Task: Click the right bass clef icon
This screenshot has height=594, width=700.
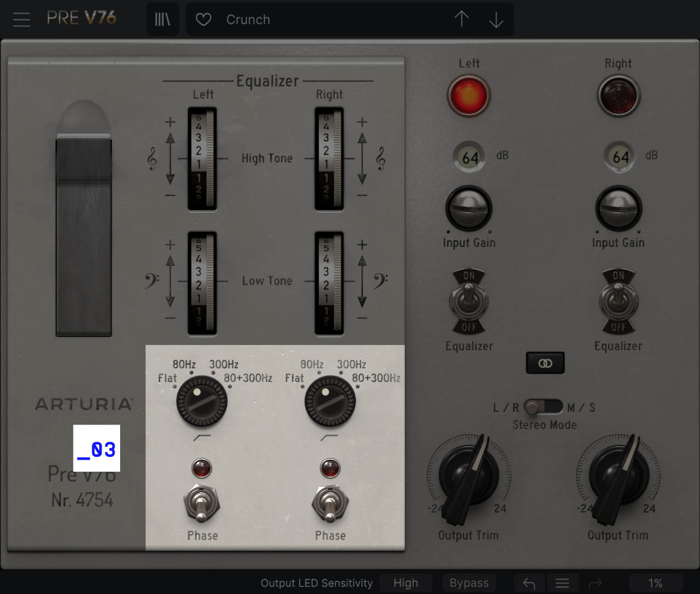Action: click(x=380, y=281)
